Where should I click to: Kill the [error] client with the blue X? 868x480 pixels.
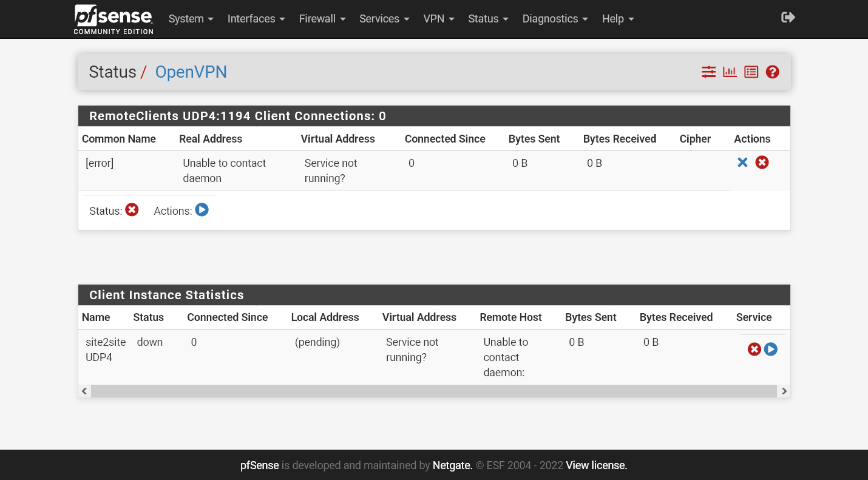pyautogui.click(x=742, y=162)
